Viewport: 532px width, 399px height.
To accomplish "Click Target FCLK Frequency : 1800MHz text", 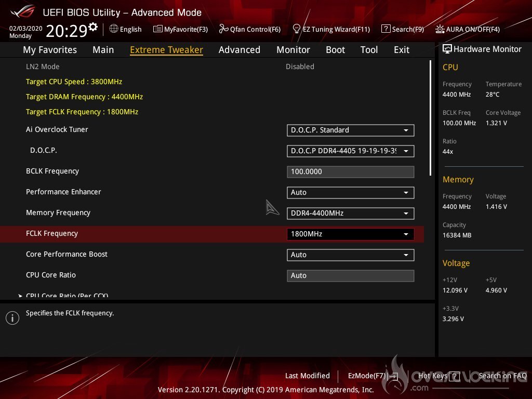I will (82, 112).
